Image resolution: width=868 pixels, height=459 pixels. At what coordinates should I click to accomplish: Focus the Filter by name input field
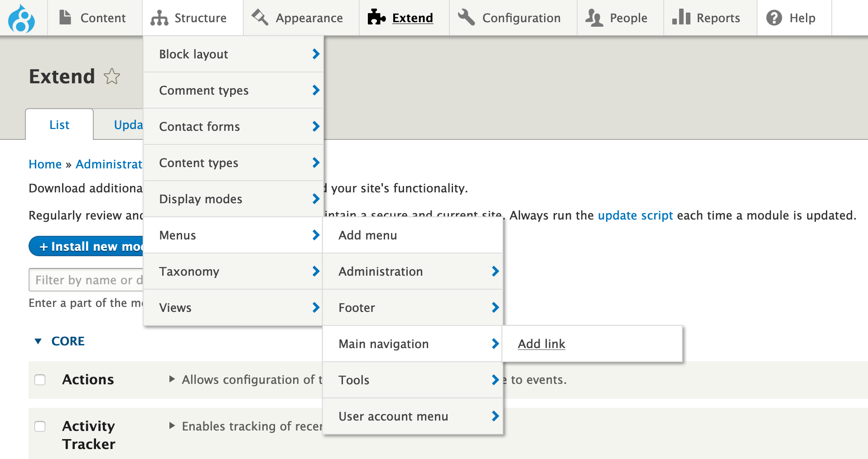pos(86,280)
